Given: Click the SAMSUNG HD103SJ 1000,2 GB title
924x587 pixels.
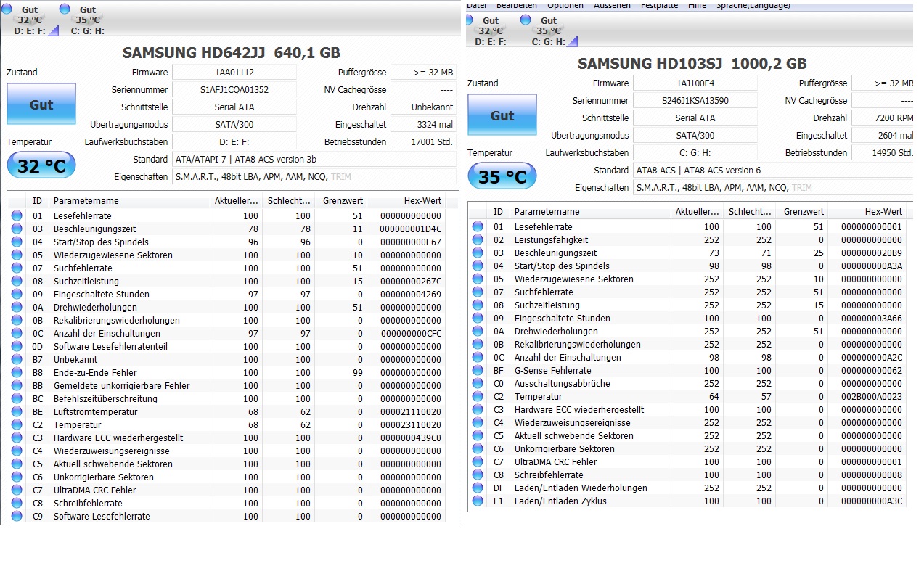Looking at the screenshot, I should [x=692, y=63].
